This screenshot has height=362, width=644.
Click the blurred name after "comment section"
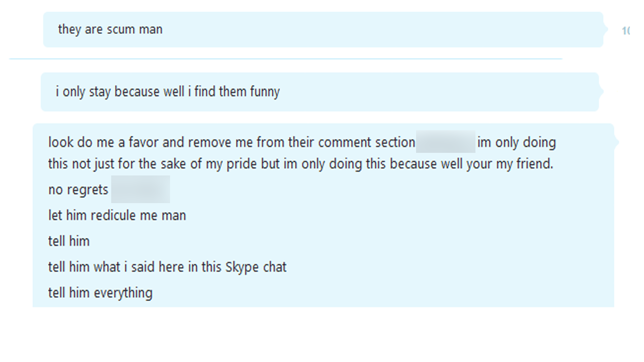(x=446, y=142)
